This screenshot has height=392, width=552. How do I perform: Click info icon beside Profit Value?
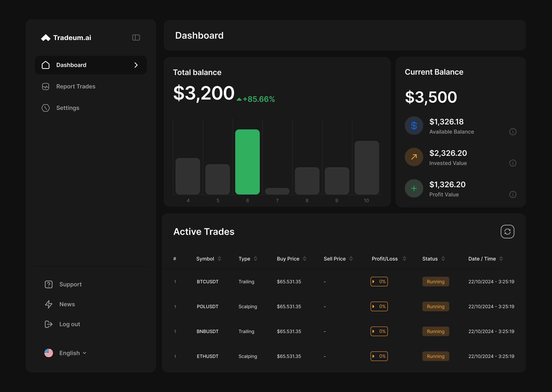[x=513, y=194]
